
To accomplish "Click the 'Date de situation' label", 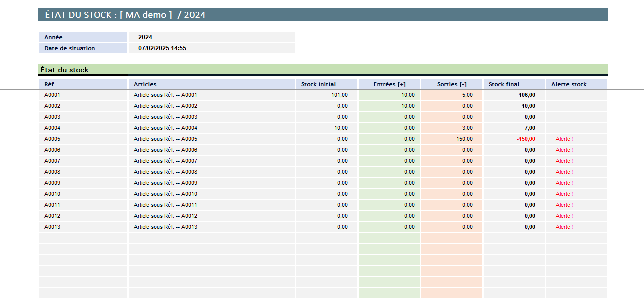I will point(69,48).
